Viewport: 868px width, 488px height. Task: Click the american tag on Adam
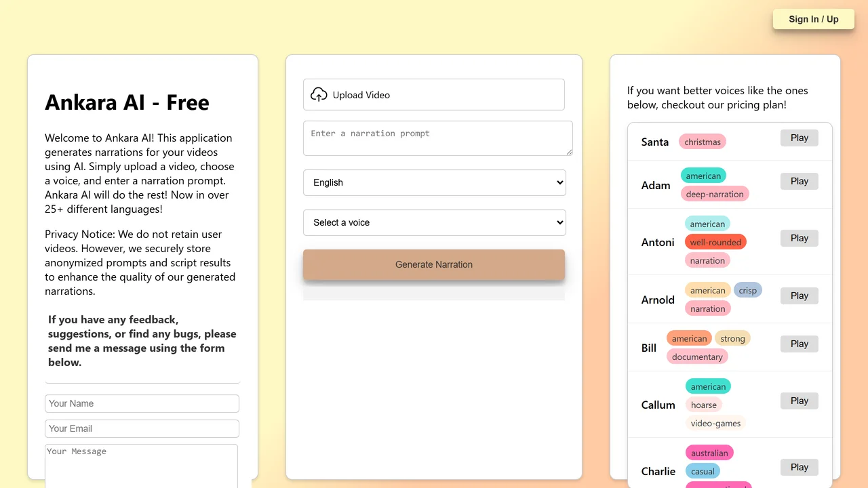point(703,176)
